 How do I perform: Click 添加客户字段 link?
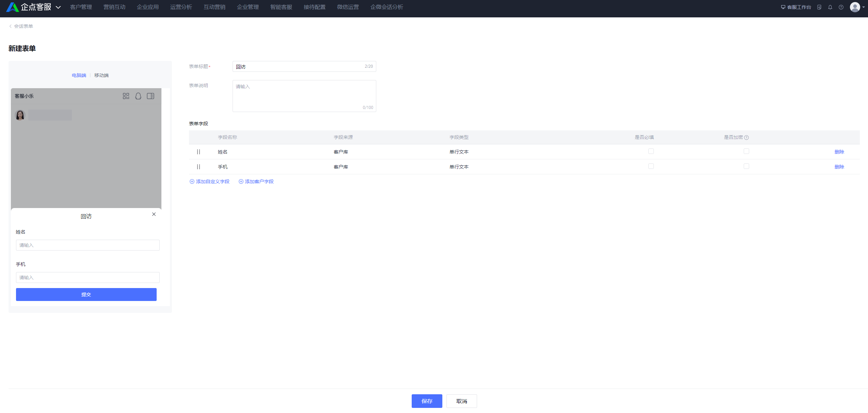256,181
